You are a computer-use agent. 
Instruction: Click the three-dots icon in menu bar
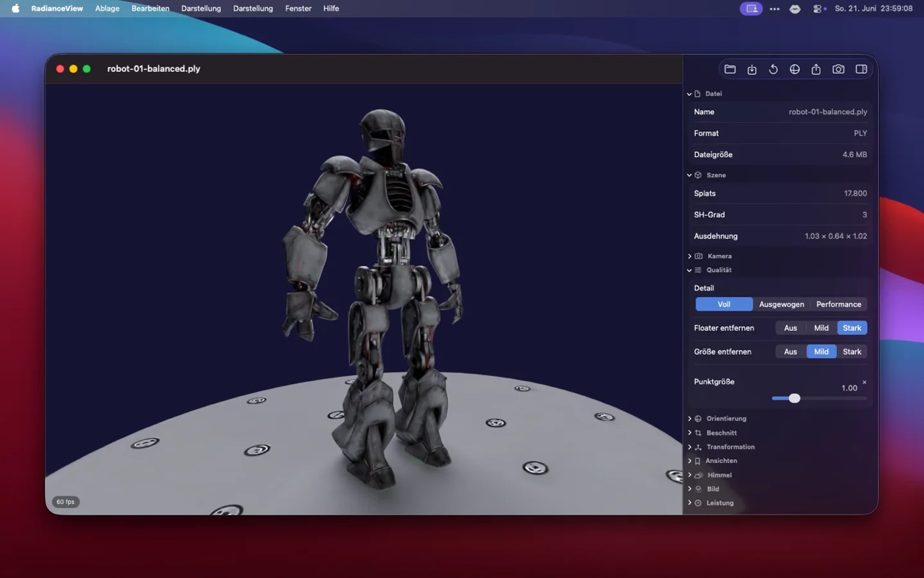click(x=775, y=9)
